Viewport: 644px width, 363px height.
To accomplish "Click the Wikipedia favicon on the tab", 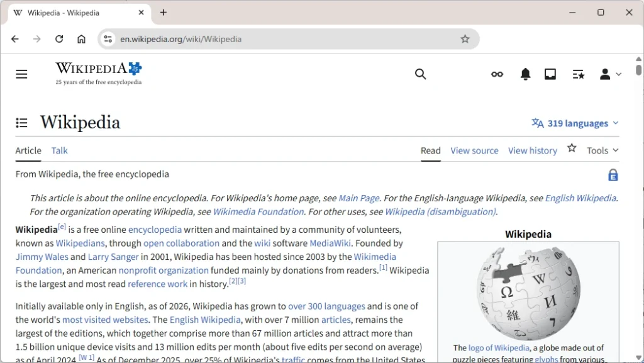I will 18,13.
